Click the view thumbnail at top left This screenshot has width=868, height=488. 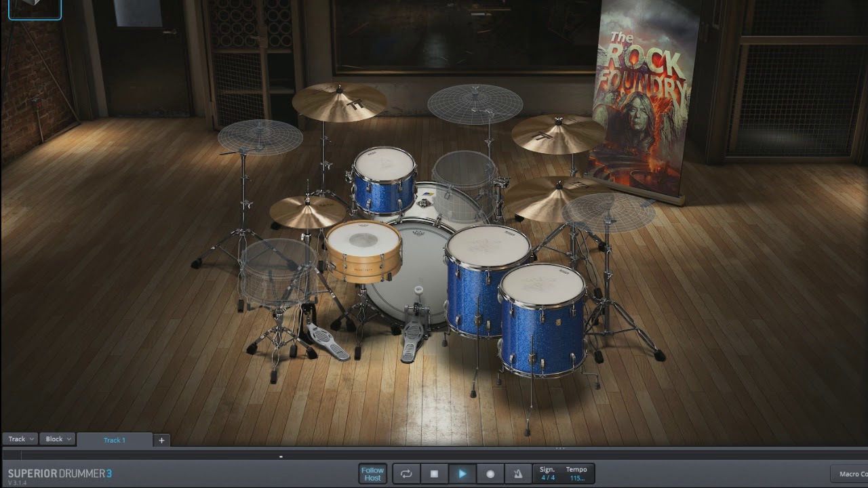coord(35,9)
